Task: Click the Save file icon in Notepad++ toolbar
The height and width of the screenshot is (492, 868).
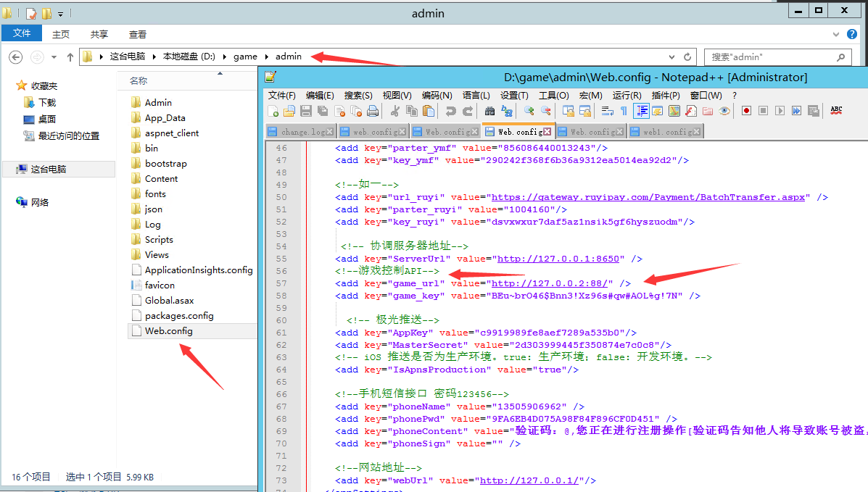Action: [x=306, y=111]
